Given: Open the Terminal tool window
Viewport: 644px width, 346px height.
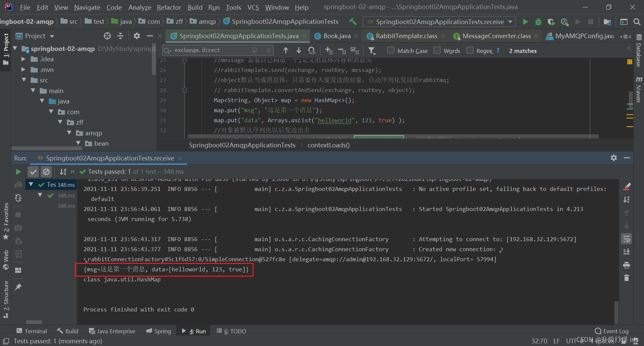Looking at the screenshot, I should pos(32,331).
